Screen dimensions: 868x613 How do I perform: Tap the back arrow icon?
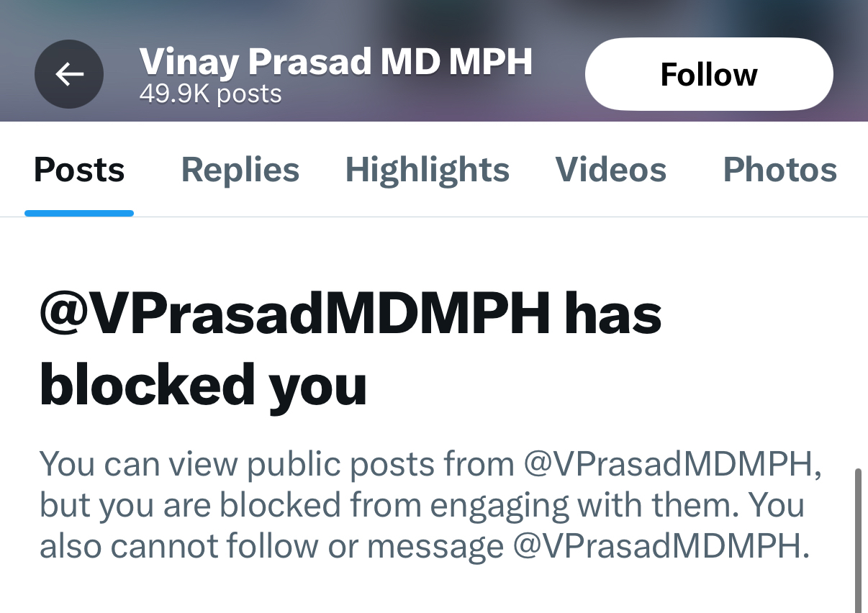pos(69,74)
